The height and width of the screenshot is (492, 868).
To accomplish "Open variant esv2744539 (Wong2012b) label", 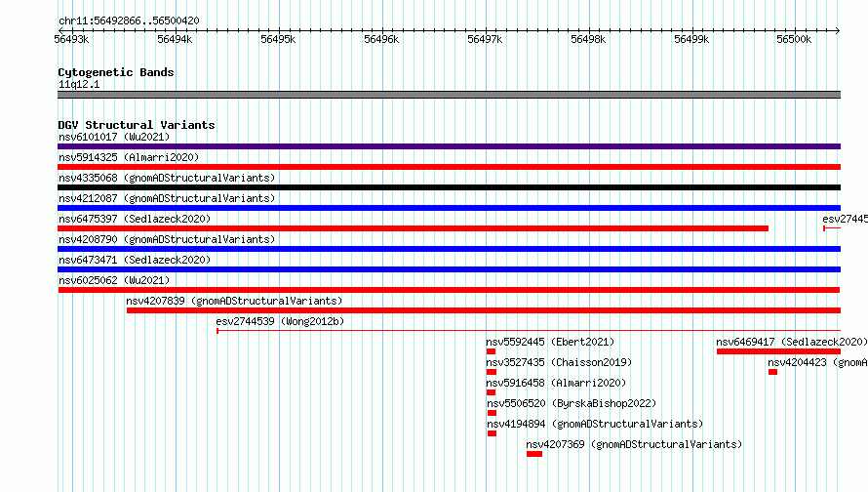I will (x=280, y=321).
